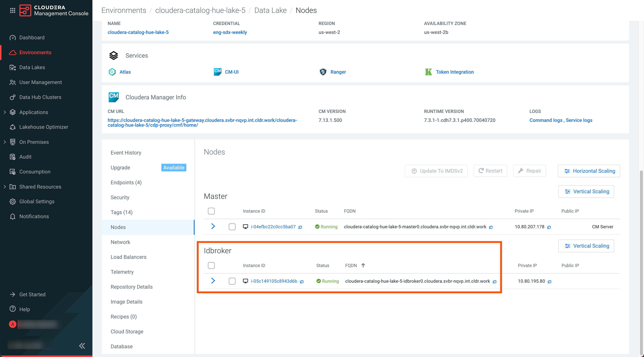
Task: Select all Master nodes checkbox
Action: [211, 211]
